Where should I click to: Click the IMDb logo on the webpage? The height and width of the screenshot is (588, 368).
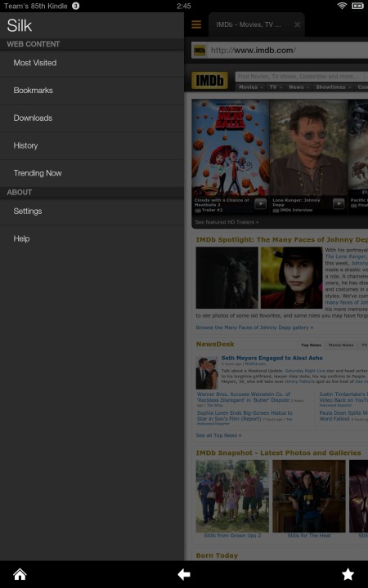pos(209,80)
